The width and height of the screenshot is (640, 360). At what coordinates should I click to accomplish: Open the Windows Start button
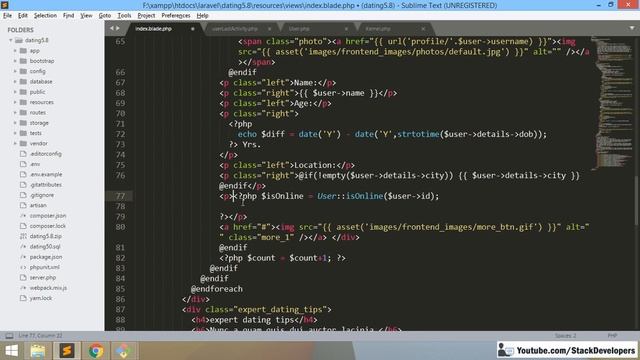pos(11,351)
